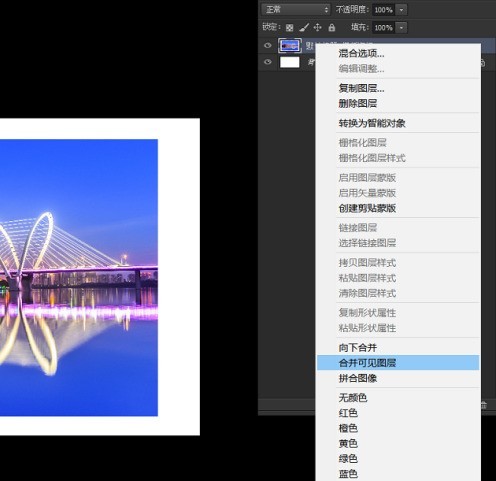Click the lock transparent pixels icon
Image resolution: width=496 pixels, height=481 pixels.
pos(289,28)
